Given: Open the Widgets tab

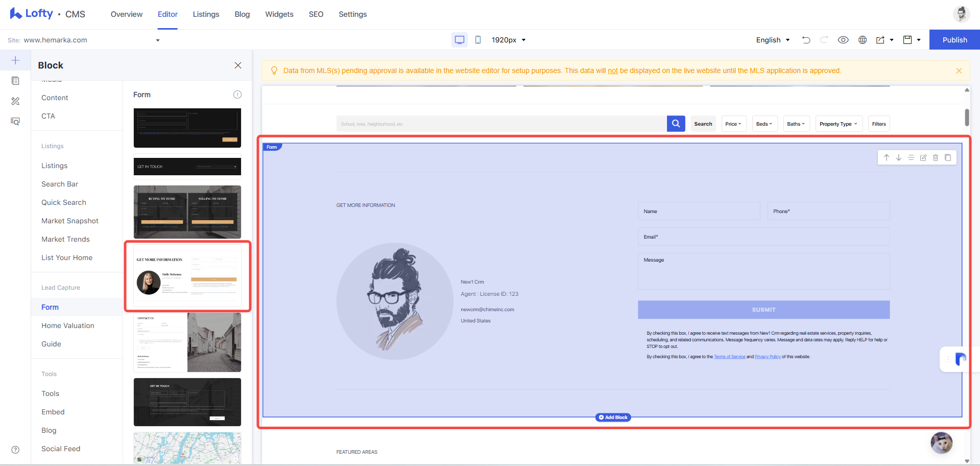Looking at the screenshot, I should coord(279,14).
